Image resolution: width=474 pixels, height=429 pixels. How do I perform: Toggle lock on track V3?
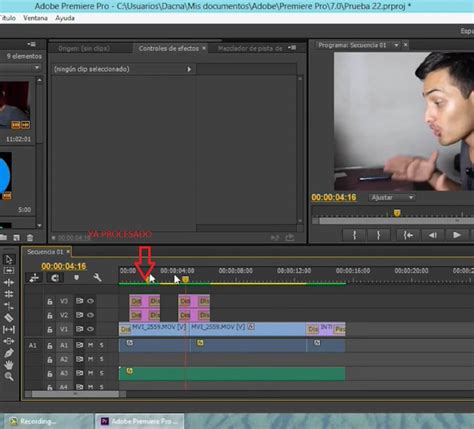click(x=50, y=302)
